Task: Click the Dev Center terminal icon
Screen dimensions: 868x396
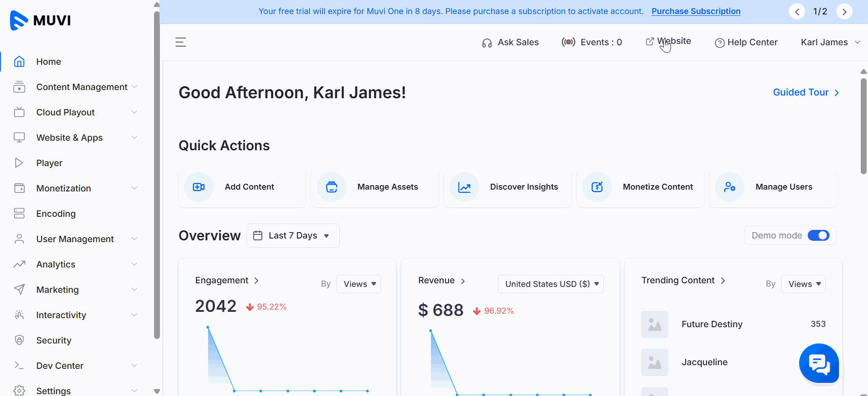Action: click(19, 365)
